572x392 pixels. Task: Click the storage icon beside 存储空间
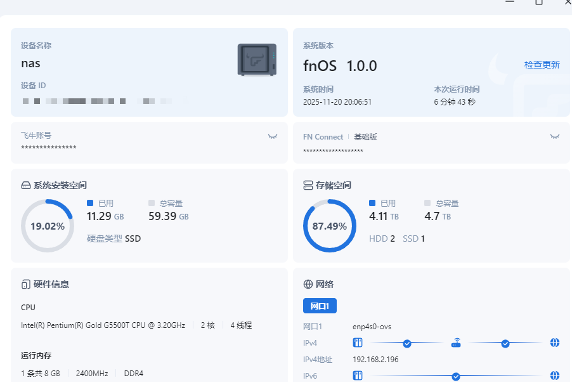308,186
